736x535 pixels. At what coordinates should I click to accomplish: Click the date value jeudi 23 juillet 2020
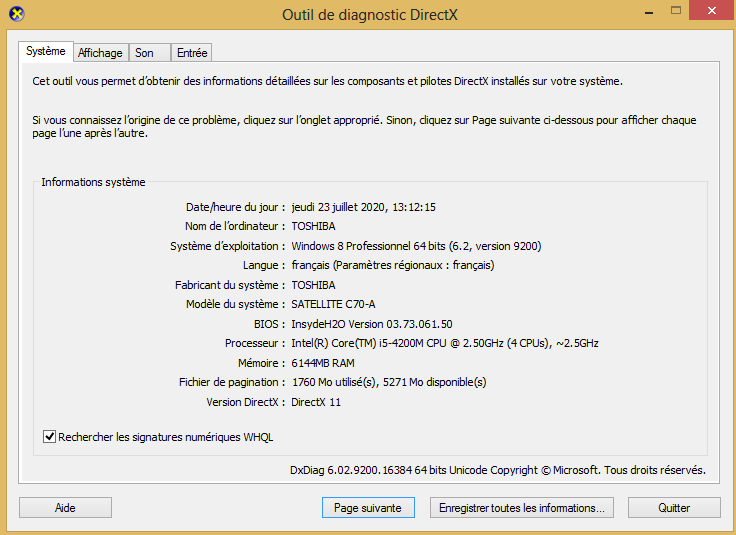(x=363, y=207)
